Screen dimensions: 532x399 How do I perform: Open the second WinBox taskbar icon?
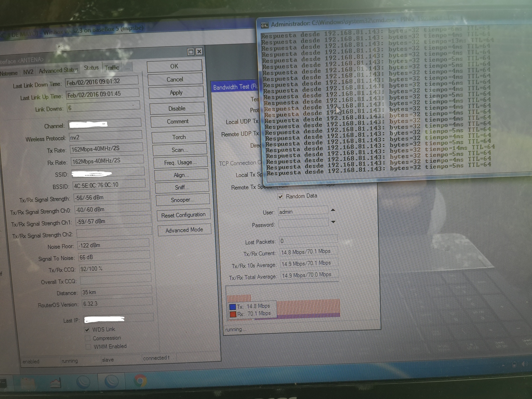(x=111, y=382)
